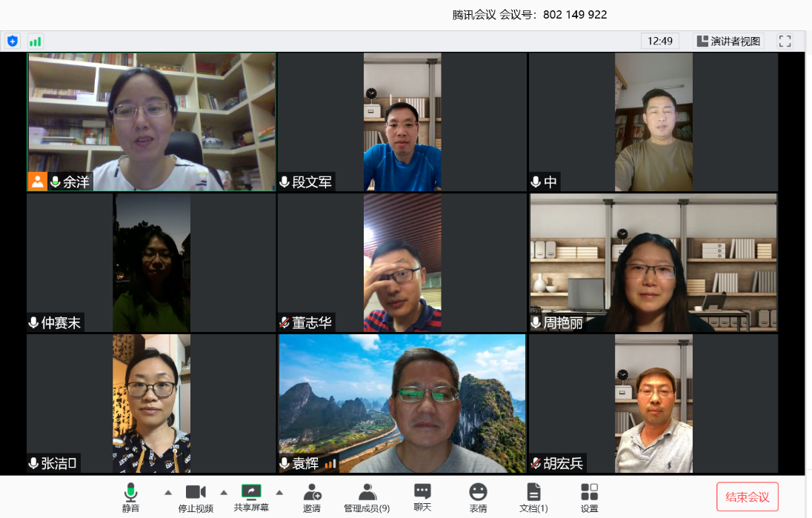Switch to speaker view (演讲者视图)

(728, 41)
